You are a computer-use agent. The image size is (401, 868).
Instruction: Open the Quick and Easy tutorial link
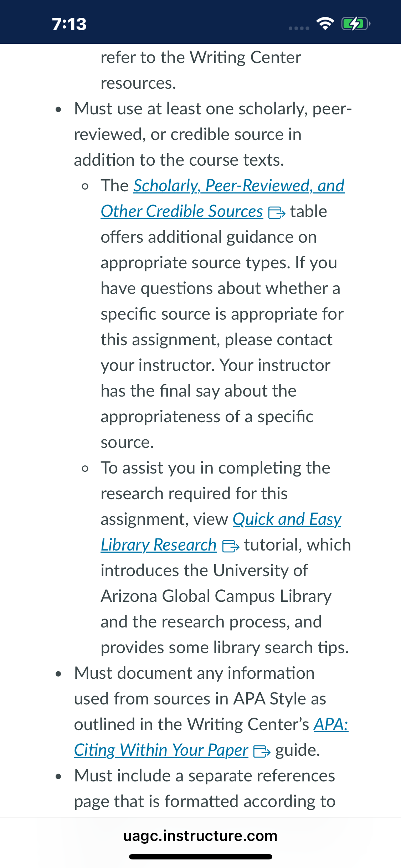287,519
